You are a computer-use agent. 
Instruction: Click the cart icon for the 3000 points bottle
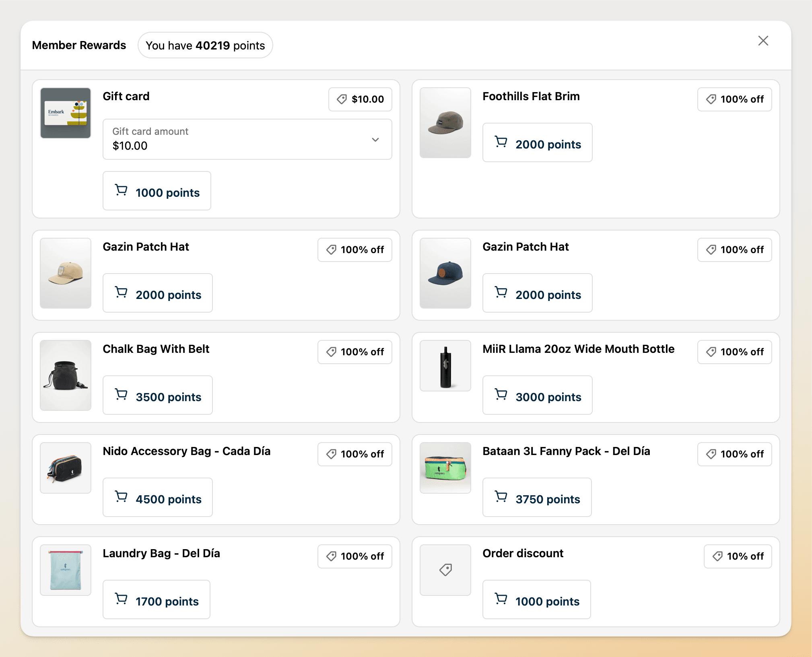(x=501, y=395)
